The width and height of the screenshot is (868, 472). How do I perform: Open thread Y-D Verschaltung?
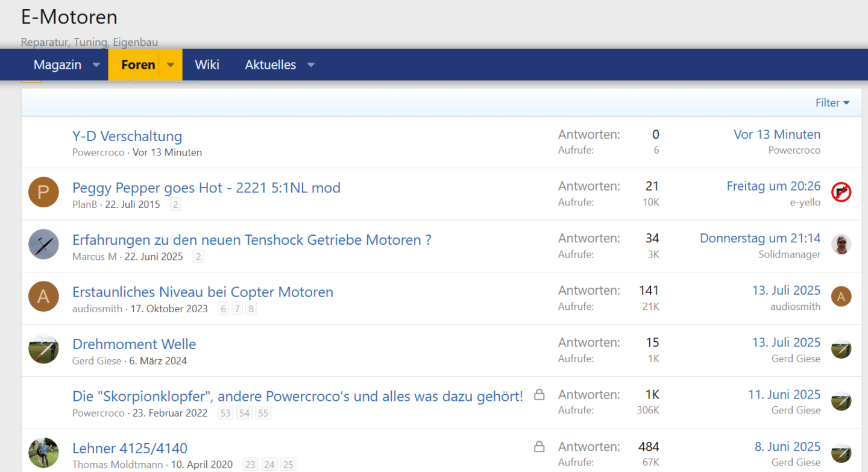[127, 136]
